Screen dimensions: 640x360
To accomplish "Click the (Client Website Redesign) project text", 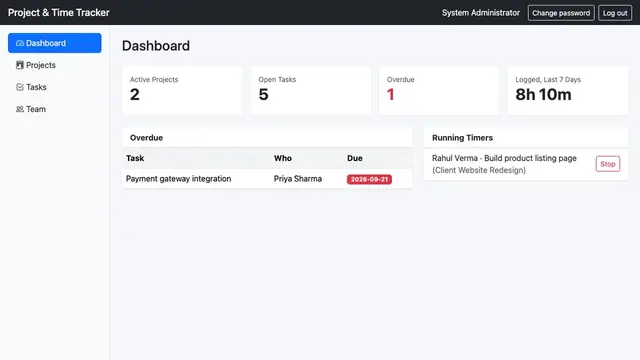I will pos(479,170).
